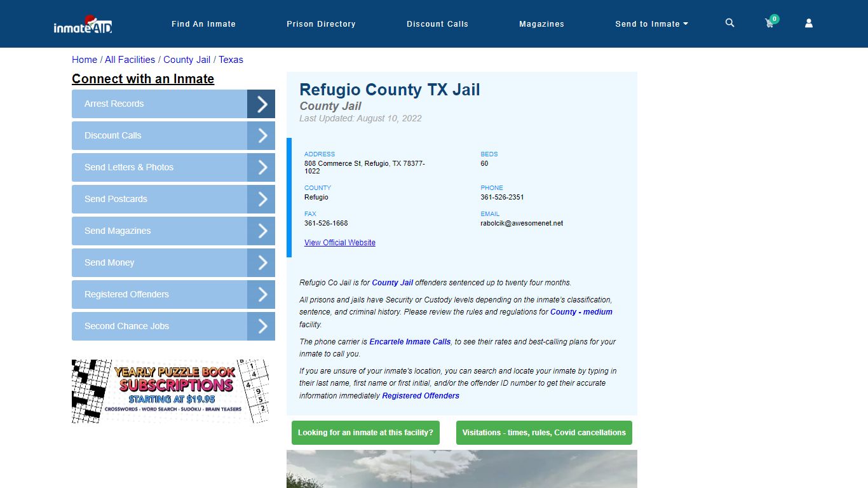Click the arrow beside Send Magazines
Screen dimensions: 868x488
coord(261,231)
